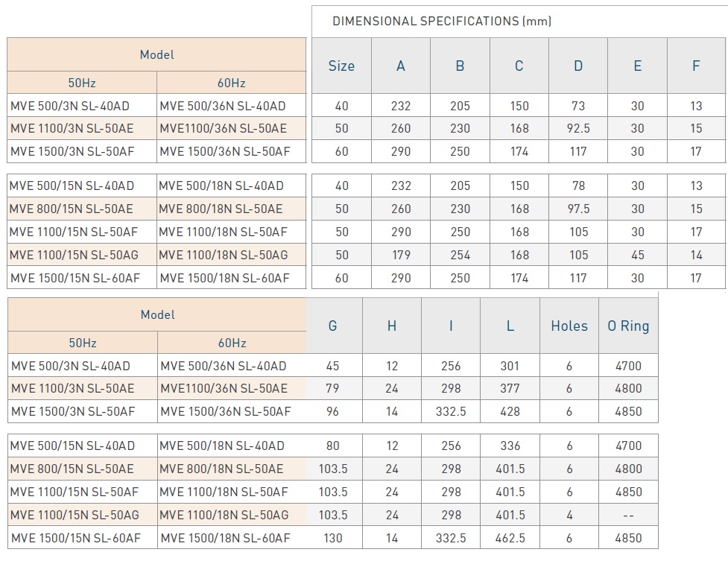
Task: Select the 'Holes' column header
Action: (x=569, y=326)
